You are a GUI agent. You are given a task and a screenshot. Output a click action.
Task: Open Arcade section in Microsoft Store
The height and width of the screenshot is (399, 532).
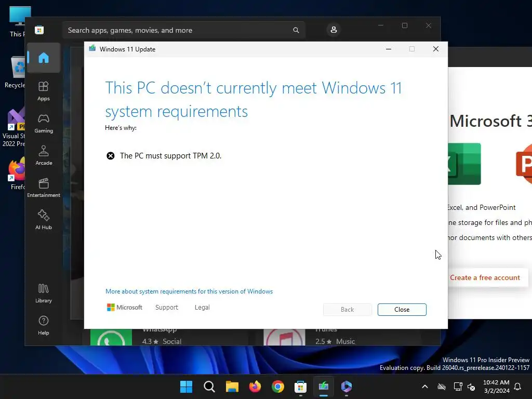(44, 156)
